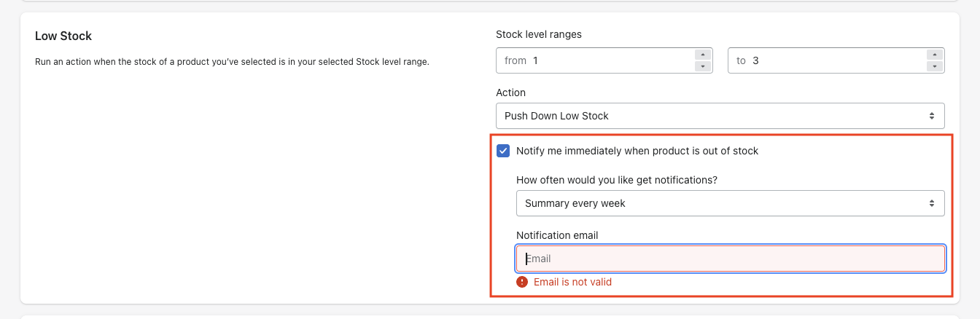Click the 'Stock level ranges' label
The width and height of the screenshot is (980, 319).
pos(538,34)
